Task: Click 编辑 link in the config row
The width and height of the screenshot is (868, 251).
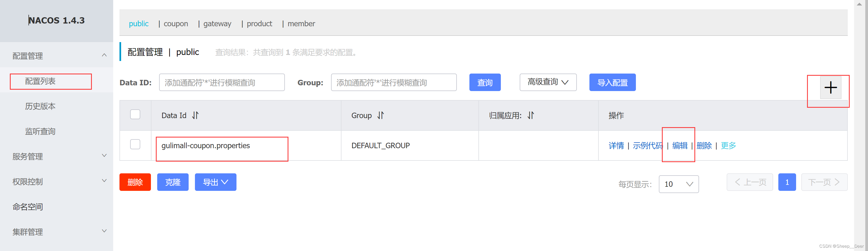Action: [680, 145]
